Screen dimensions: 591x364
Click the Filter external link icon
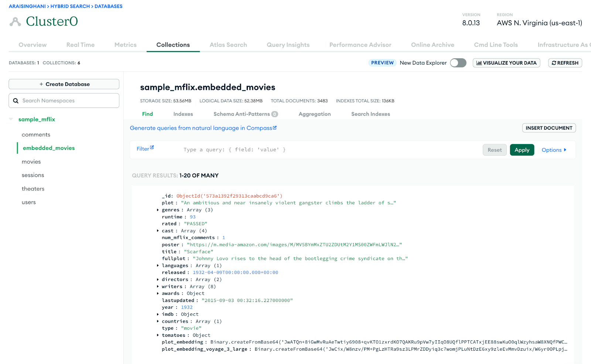pyautogui.click(x=152, y=147)
